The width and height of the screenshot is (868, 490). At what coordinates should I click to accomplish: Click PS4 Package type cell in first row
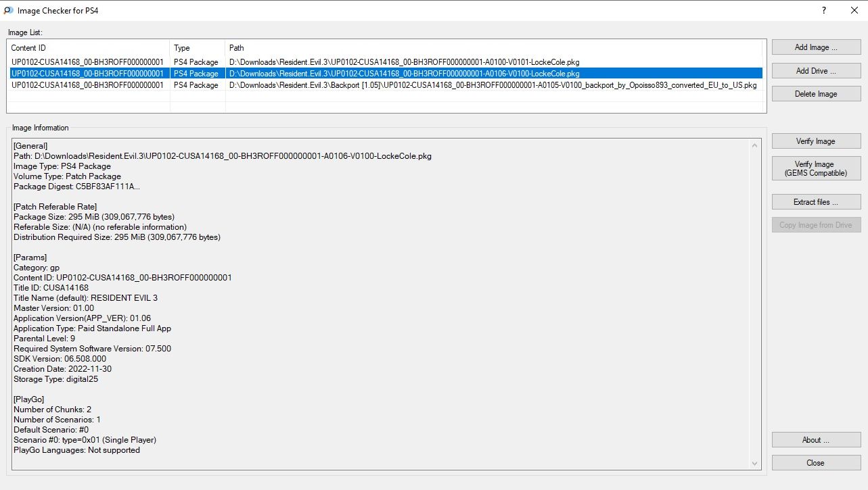[x=196, y=62]
